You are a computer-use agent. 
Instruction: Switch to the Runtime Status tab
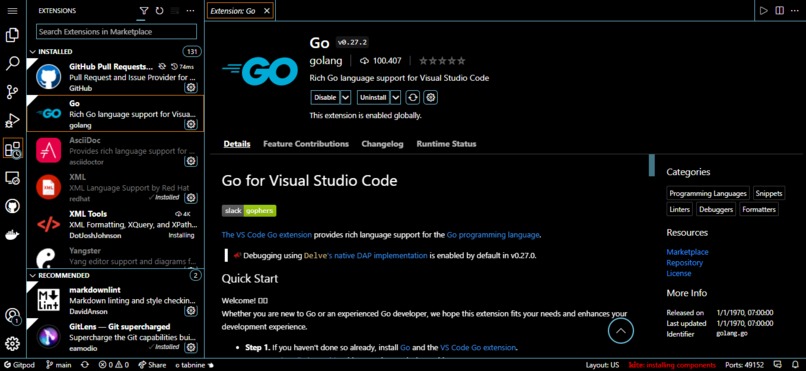446,144
